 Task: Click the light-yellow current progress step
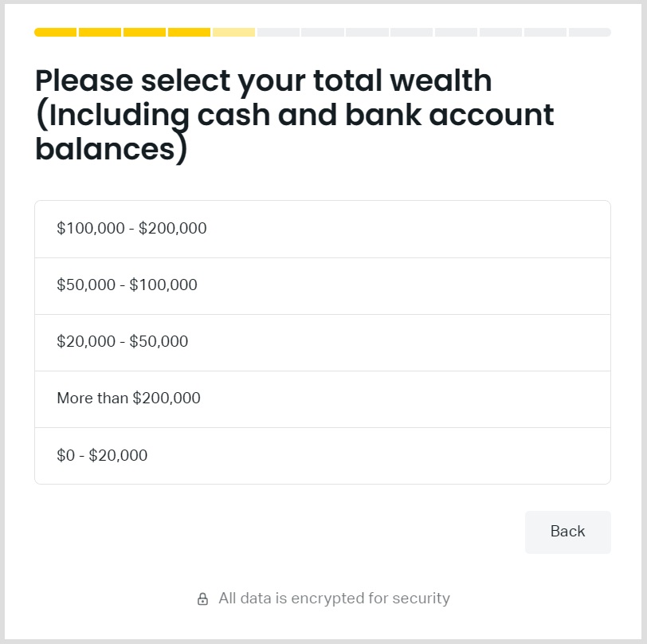[x=233, y=33]
